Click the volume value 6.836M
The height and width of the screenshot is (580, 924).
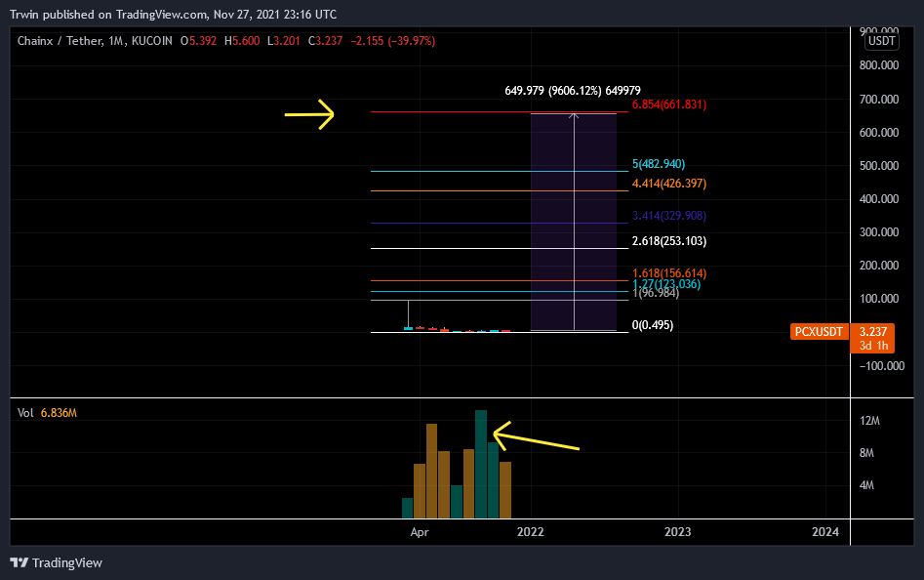(59, 413)
